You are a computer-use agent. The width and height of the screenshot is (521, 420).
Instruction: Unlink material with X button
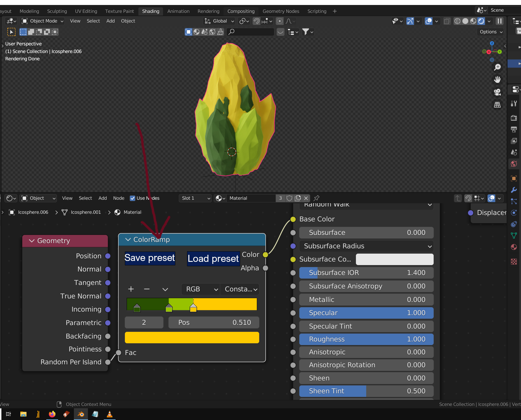coord(306,198)
